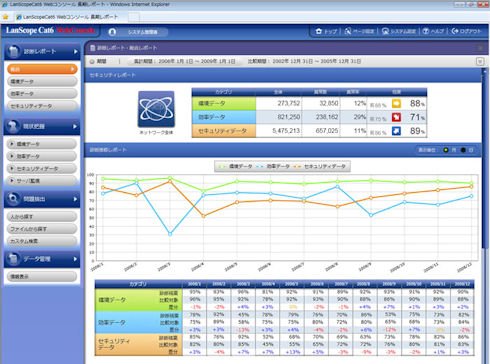Open the search-by-person menu item
490x364 pixels.
[x=42, y=217]
